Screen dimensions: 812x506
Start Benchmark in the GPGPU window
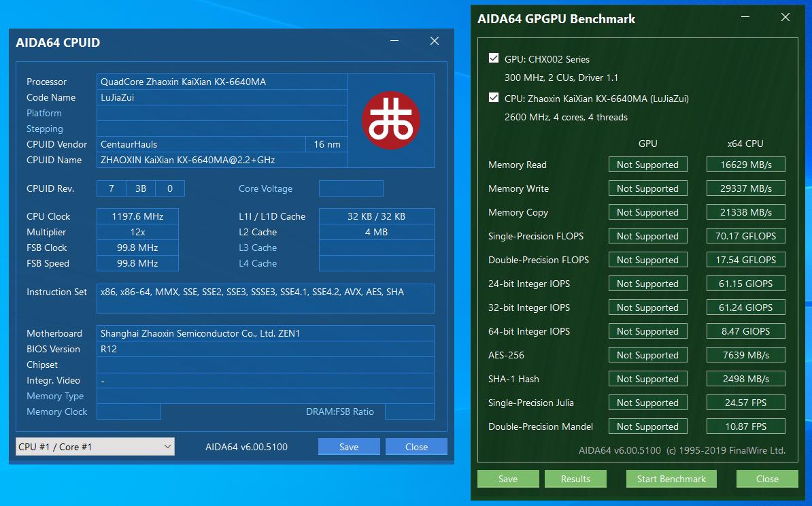(x=671, y=479)
